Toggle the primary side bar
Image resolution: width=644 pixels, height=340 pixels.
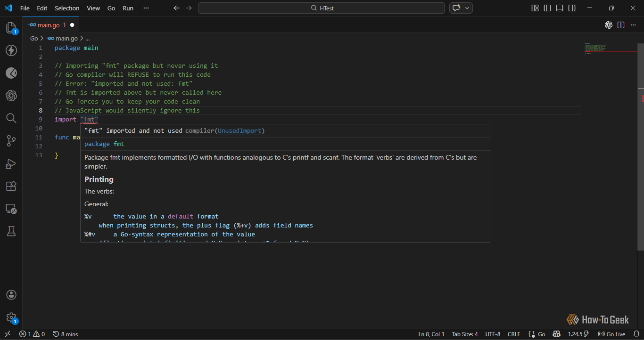pos(547,8)
